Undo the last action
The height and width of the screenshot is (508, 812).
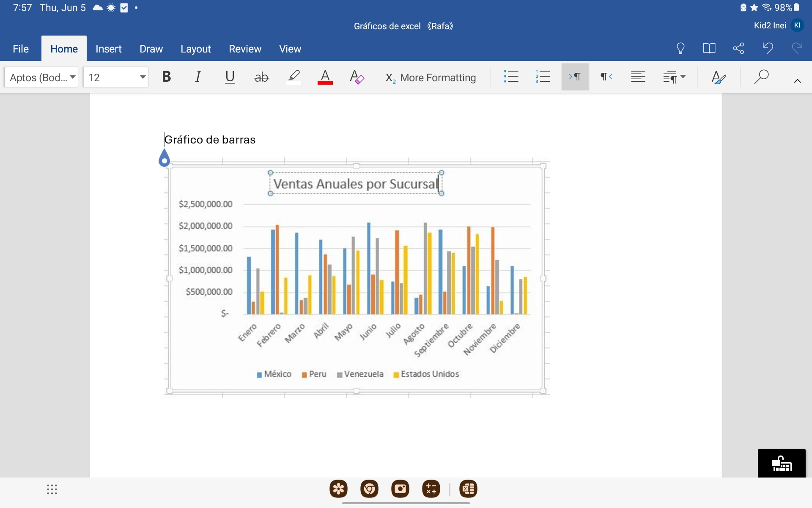click(768, 48)
